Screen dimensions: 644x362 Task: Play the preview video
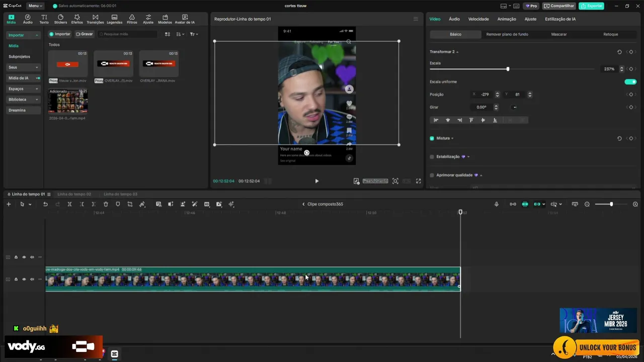(x=316, y=181)
